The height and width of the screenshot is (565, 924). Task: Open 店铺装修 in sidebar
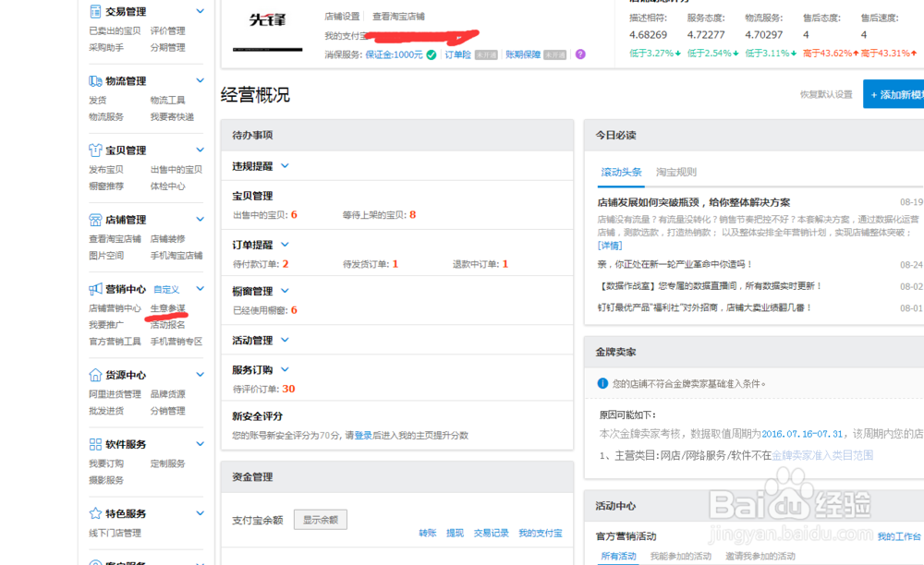click(x=167, y=239)
